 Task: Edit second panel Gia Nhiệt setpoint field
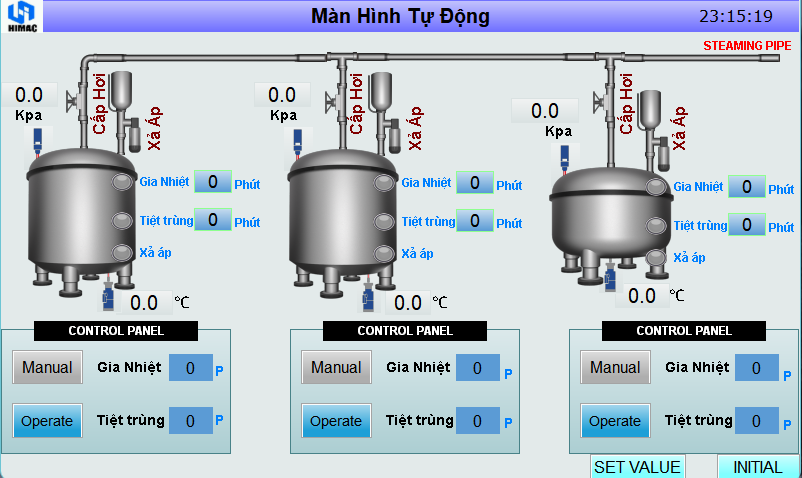[x=477, y=368]
